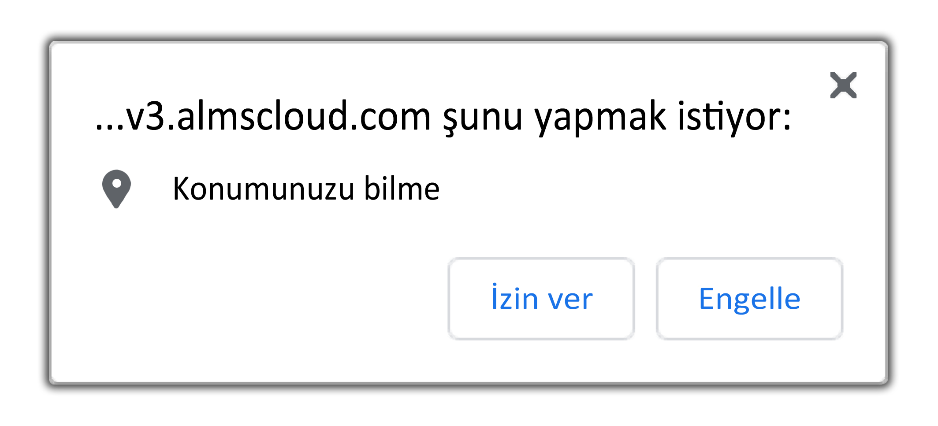938x426 pixels.
Task: Click the 'Konumunuzu bilme' permission text
Action: coord(306,190)
